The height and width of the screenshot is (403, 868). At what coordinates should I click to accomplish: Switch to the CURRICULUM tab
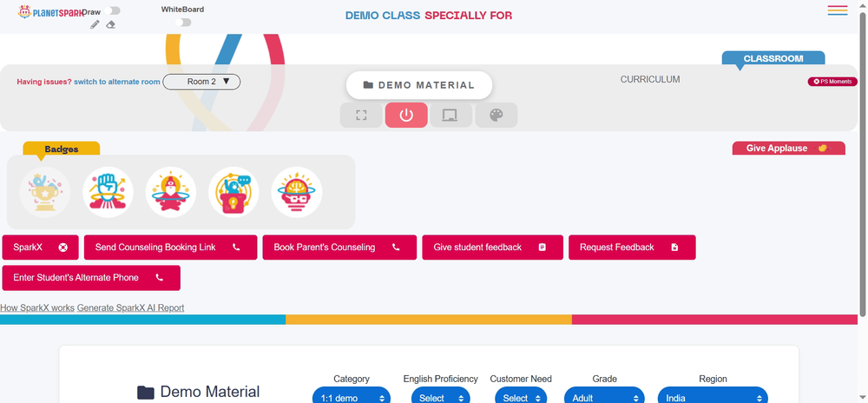[650, 80]
